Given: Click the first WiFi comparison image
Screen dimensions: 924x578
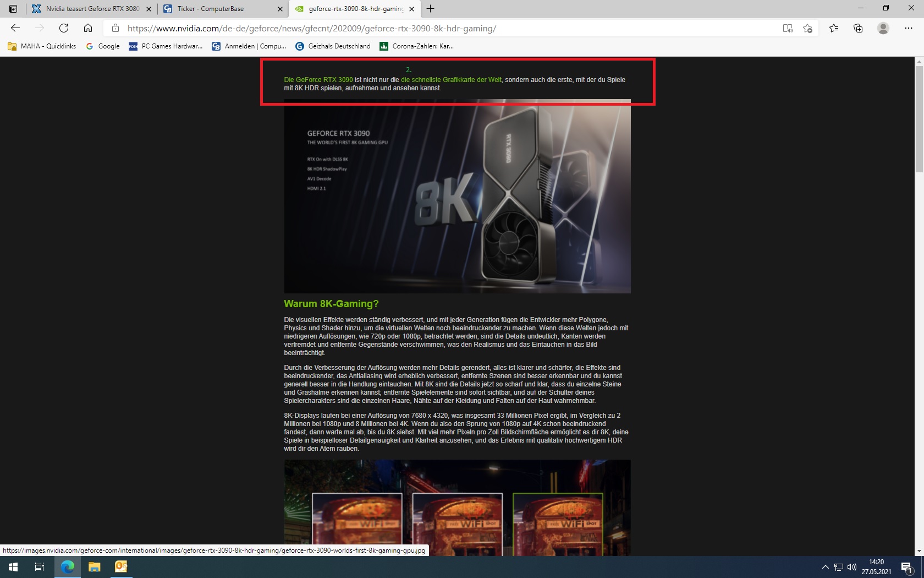Looking at the screenshot, I should [357, 524].
